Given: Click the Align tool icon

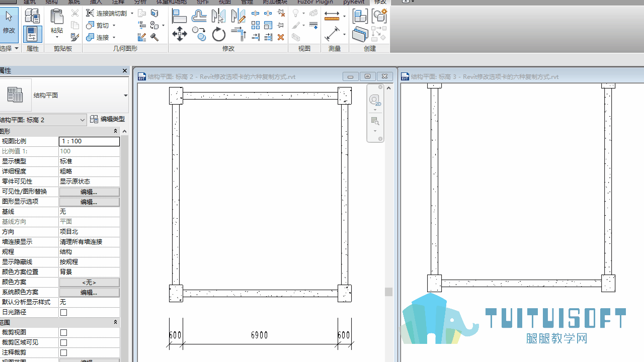Looking at the screenshot, I should [x=179, y=16].
